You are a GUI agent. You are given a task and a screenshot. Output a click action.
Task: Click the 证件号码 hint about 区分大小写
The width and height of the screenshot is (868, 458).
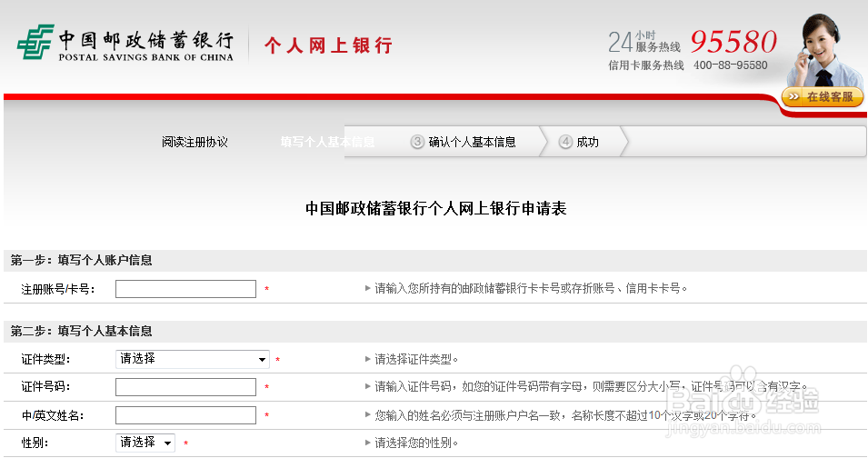[x=591, y=386]
